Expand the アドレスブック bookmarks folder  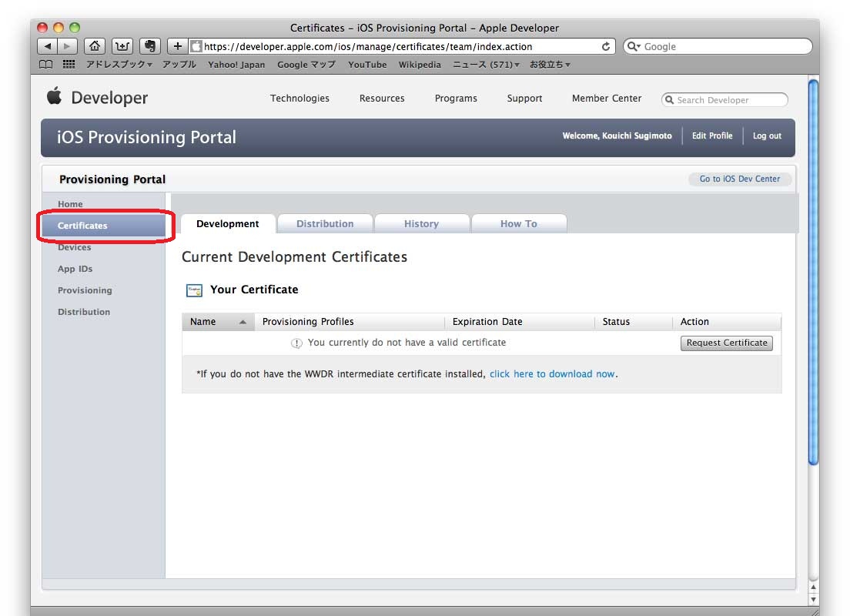click(119, 65)
